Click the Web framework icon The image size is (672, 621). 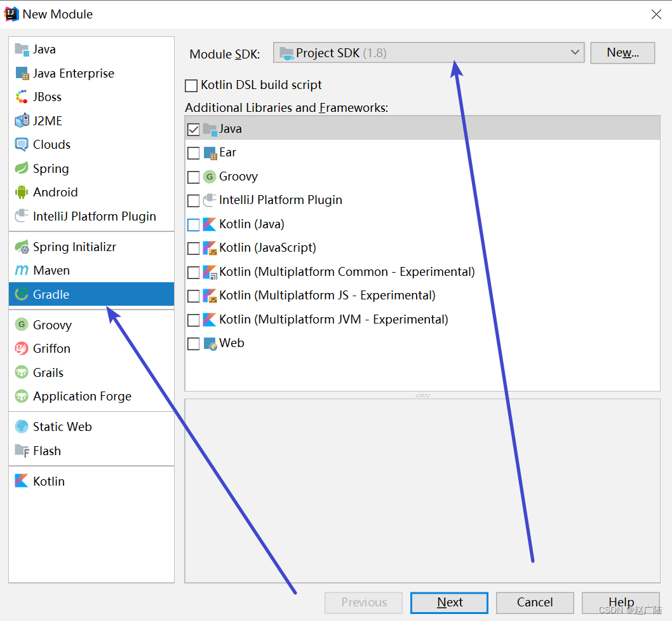[210, 343]
